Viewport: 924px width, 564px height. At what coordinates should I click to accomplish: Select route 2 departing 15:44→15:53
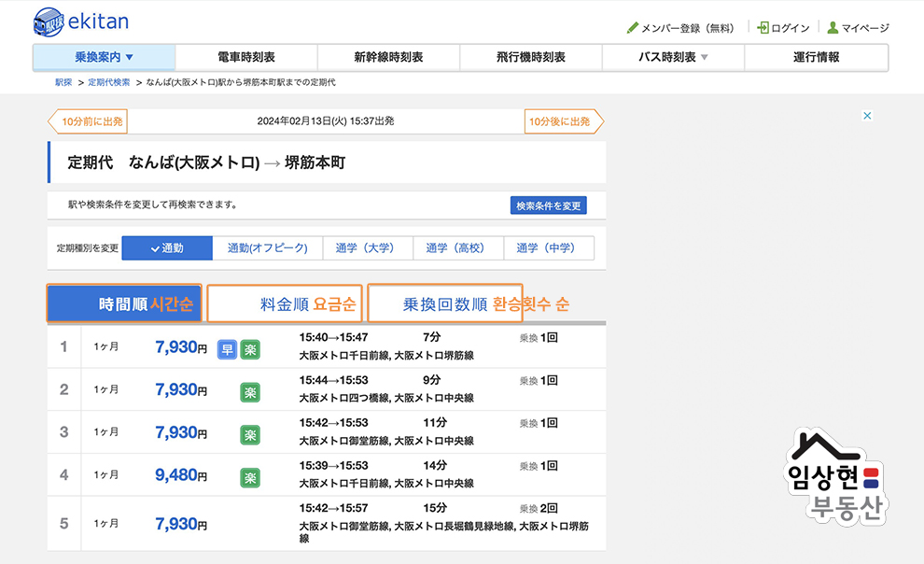327,389
